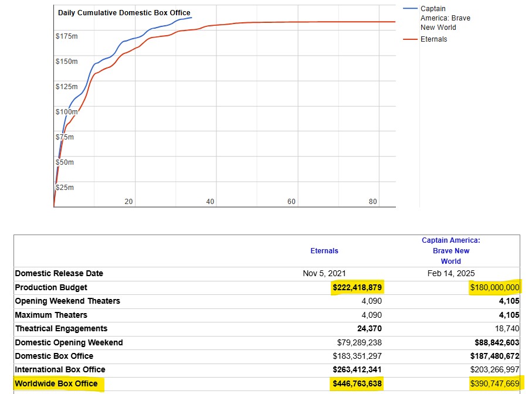Click the $25m y-axis label
Screen dimensions: 532x394
[x=65, y=188]
